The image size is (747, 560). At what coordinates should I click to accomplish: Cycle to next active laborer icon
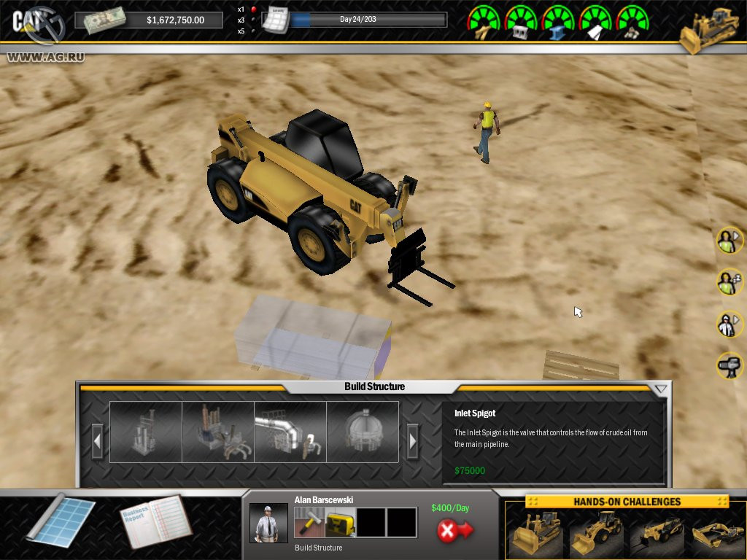click(x=729, y=240)
